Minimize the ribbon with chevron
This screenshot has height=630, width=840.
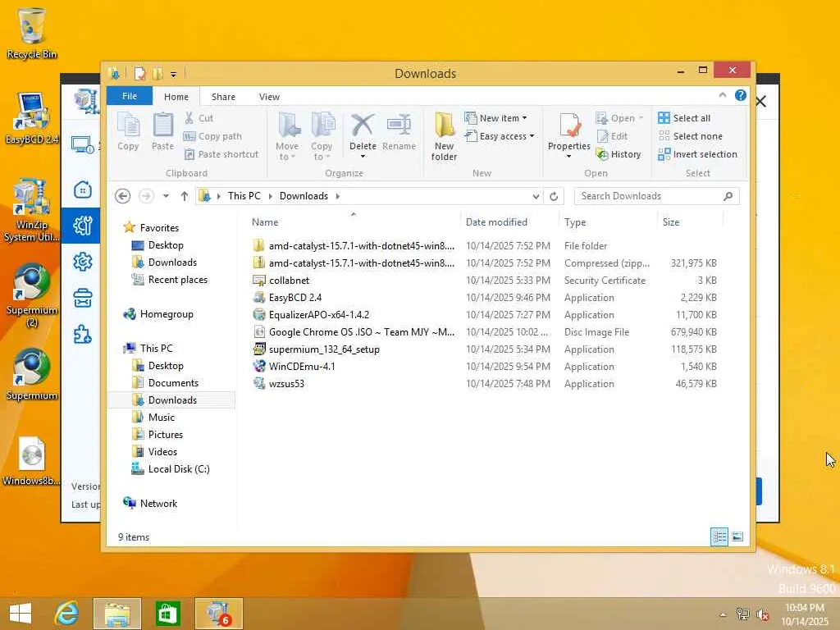tap(722, 95)
